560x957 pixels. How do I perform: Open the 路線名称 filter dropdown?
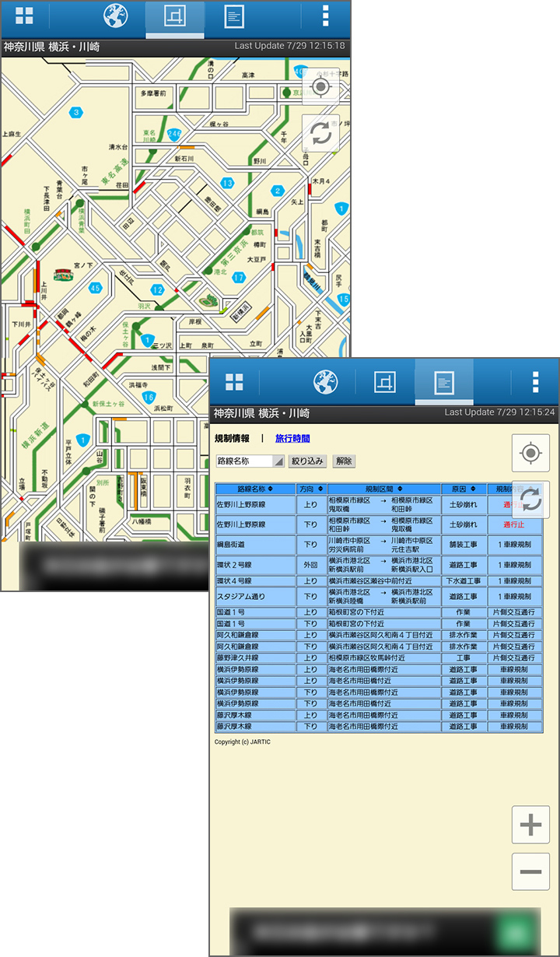[x=250, y=461]
